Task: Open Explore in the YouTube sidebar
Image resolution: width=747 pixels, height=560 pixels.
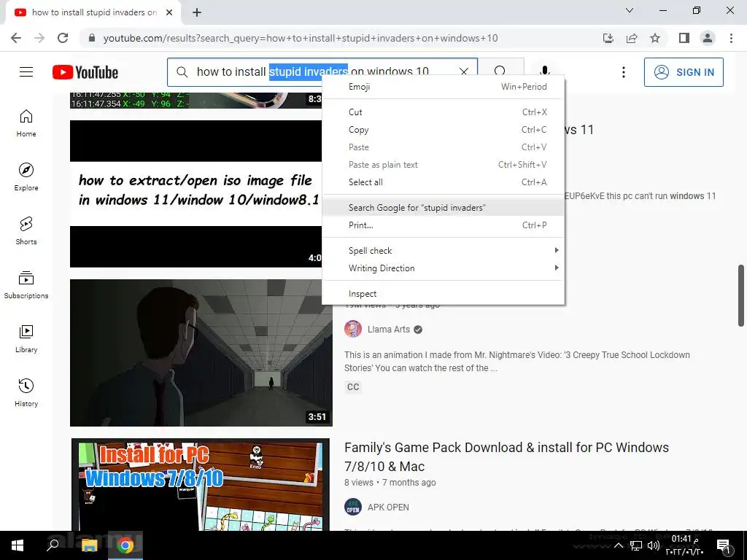Action: pos(26,176)
